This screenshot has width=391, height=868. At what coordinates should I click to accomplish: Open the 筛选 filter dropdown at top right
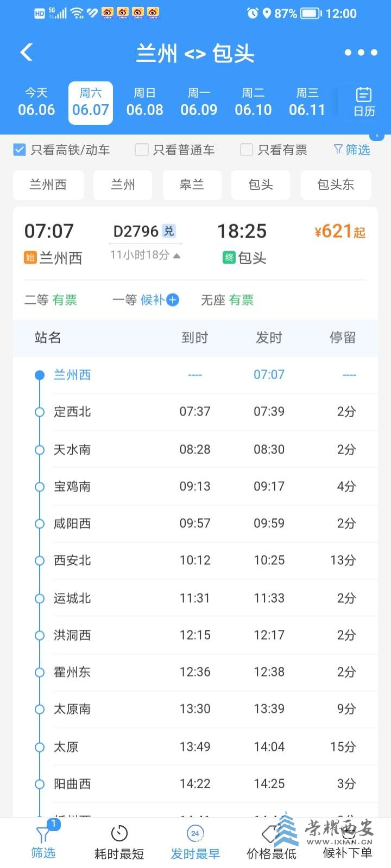point(352,150)
